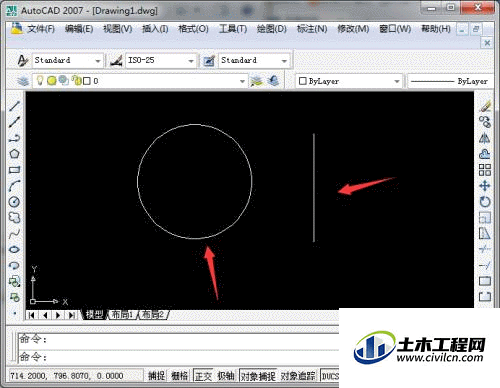Open the Text Style manager icon

23,61
